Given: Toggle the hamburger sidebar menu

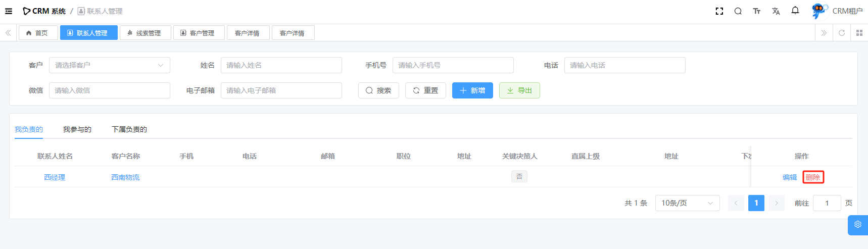Looking at the screenshot, I should pyautogui.click(x=9, y=11).
